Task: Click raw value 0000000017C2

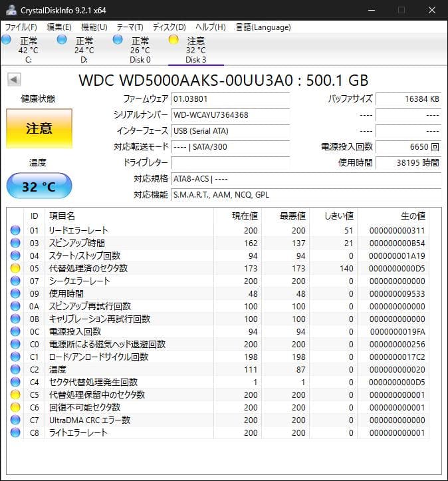Action: click(397, 357)
